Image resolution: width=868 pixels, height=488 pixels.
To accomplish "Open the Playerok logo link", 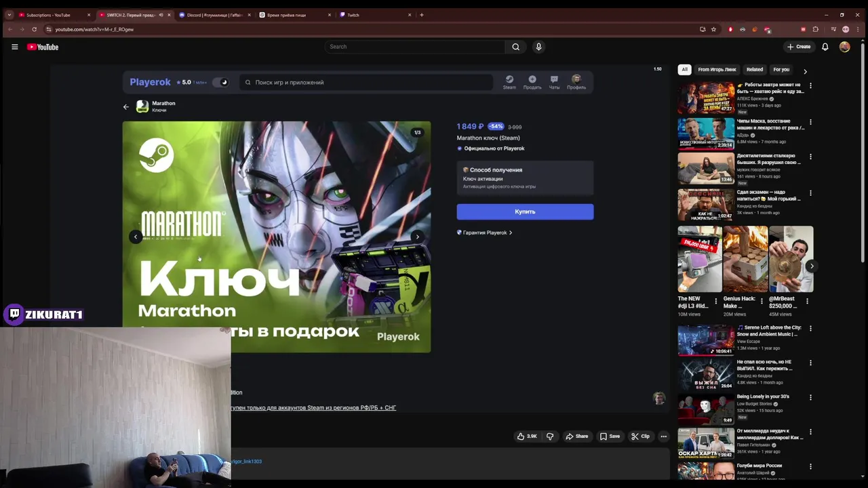I will (x=150, y=82).
